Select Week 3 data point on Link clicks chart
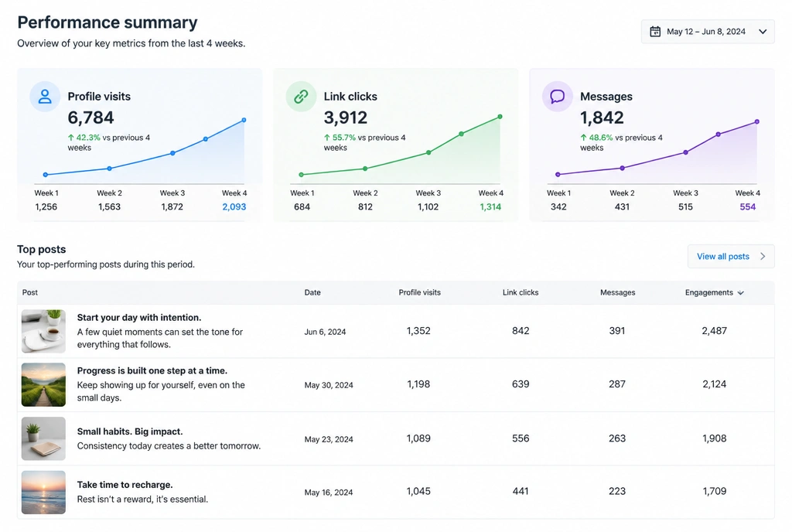This screenshot has width=792, height=532. (x=428, y=152)
